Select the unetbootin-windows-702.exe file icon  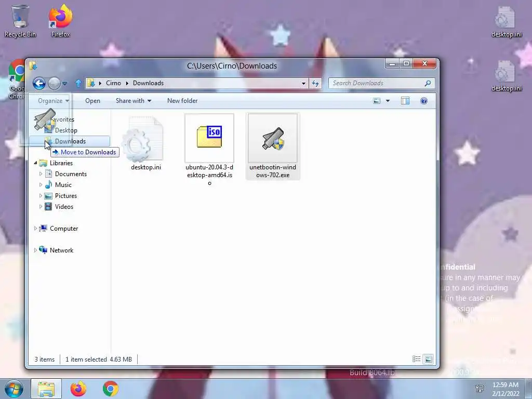273,138
